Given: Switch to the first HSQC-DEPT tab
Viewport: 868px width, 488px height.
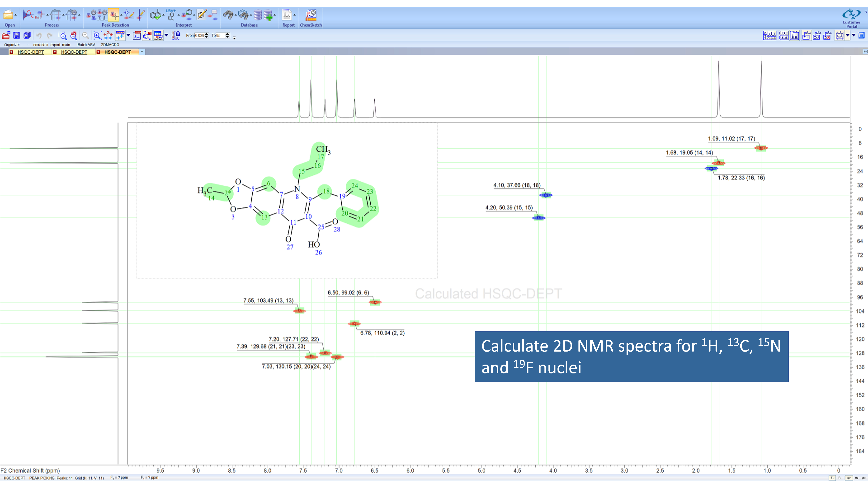Looking at the screenshot, I should [x=31, y=52].
